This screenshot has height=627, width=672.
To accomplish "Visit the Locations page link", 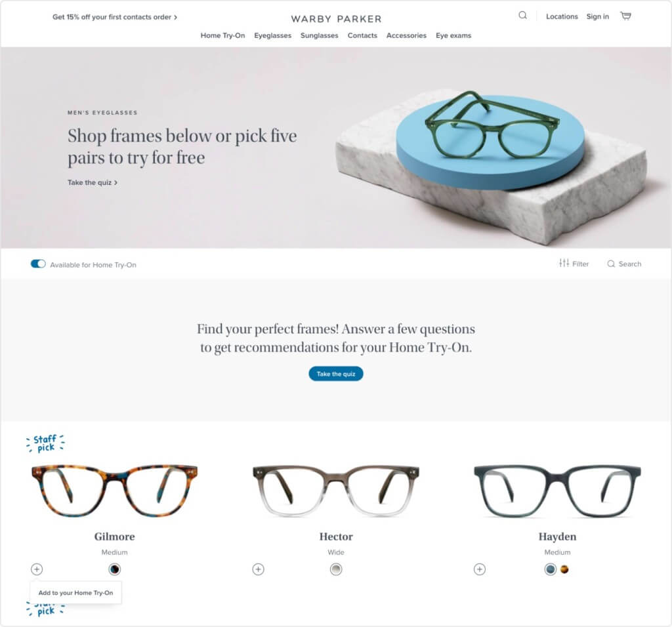I will click(x=562, y=16).
